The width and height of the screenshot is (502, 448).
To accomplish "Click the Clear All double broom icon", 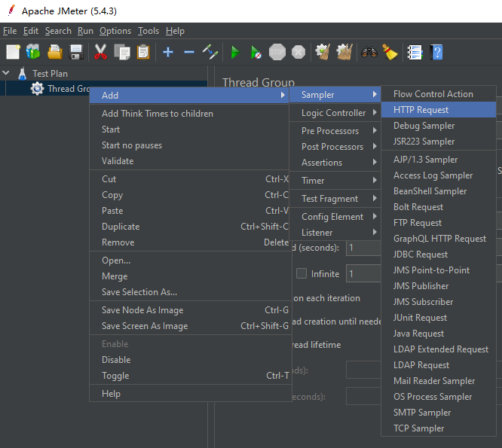I will (344, 52).
